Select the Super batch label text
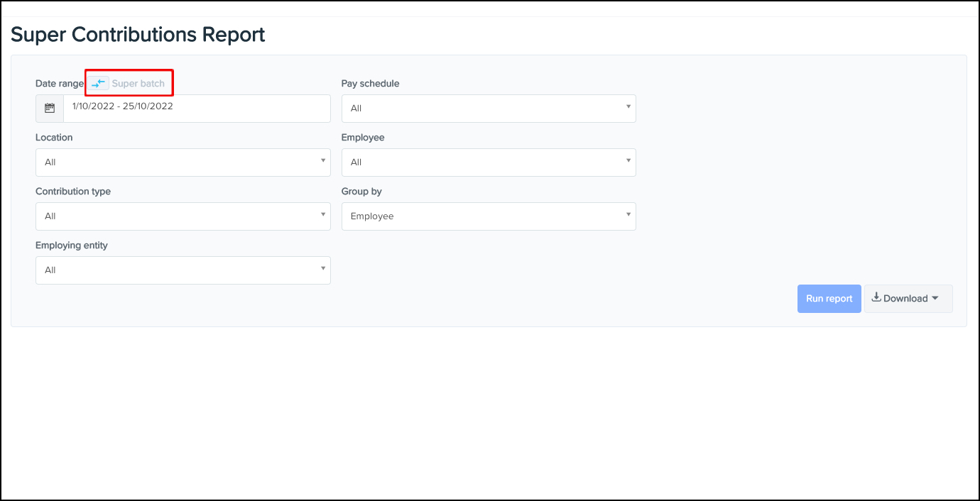 (138, 84)
